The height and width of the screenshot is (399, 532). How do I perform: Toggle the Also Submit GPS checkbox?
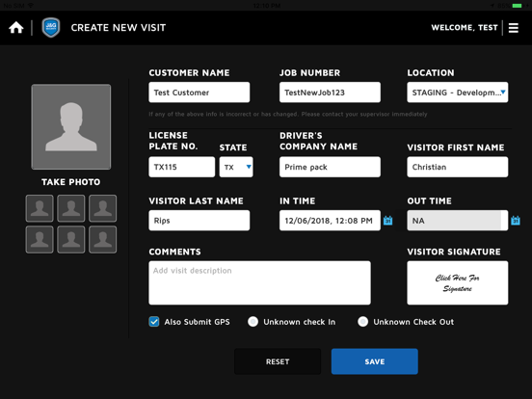pos(154,322)
